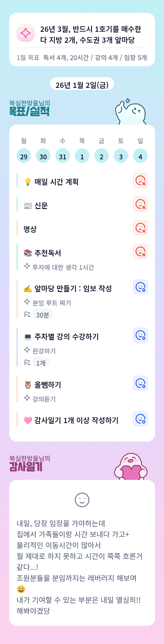The width and height of the screenshot is (164, 644).
Task: Toggle sad face status for 신문
Action: tap(140, 204)
